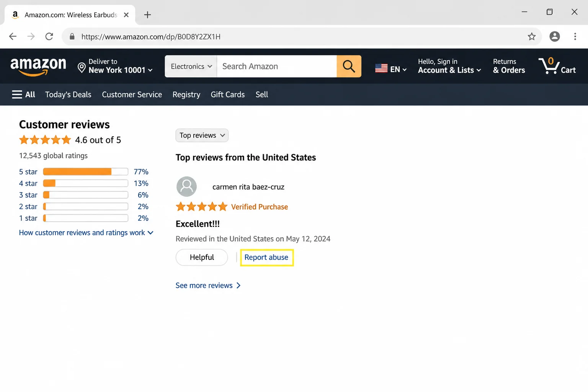Screen dimensions: 588x392
Task: Go to Customer Service
Action: tap(132, 95)
